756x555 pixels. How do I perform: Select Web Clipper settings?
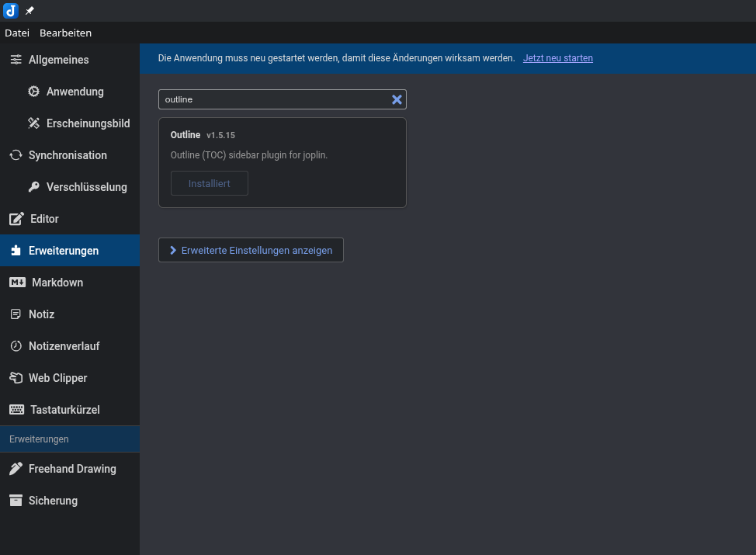click(x=70, y=377)
